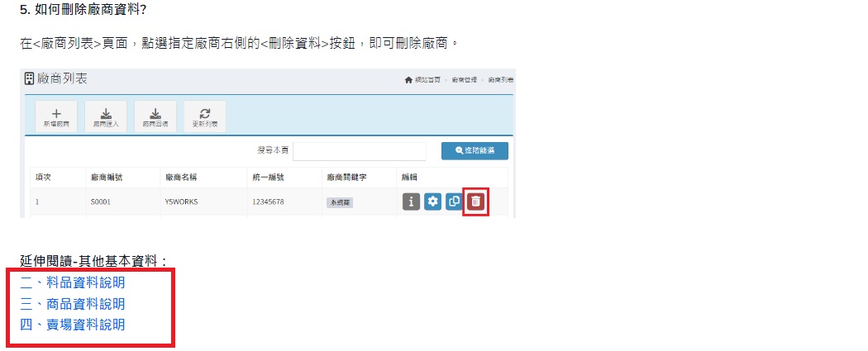This screenshot has height=351, width=868.
Task: Open the 四、賣場資料說明 link
Action: coord(73,325)
